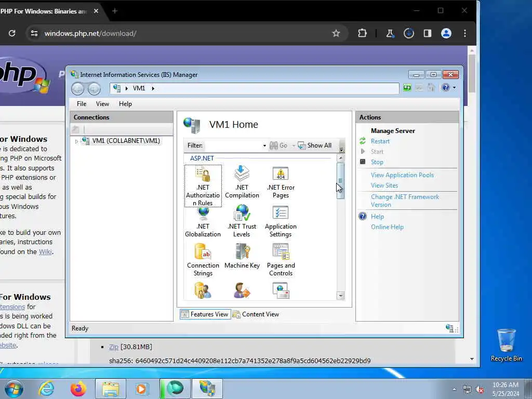The image size is (532, 399).
Task: Click the IIS Manager forward navigation arrow
Action: [x=94, y=89]
